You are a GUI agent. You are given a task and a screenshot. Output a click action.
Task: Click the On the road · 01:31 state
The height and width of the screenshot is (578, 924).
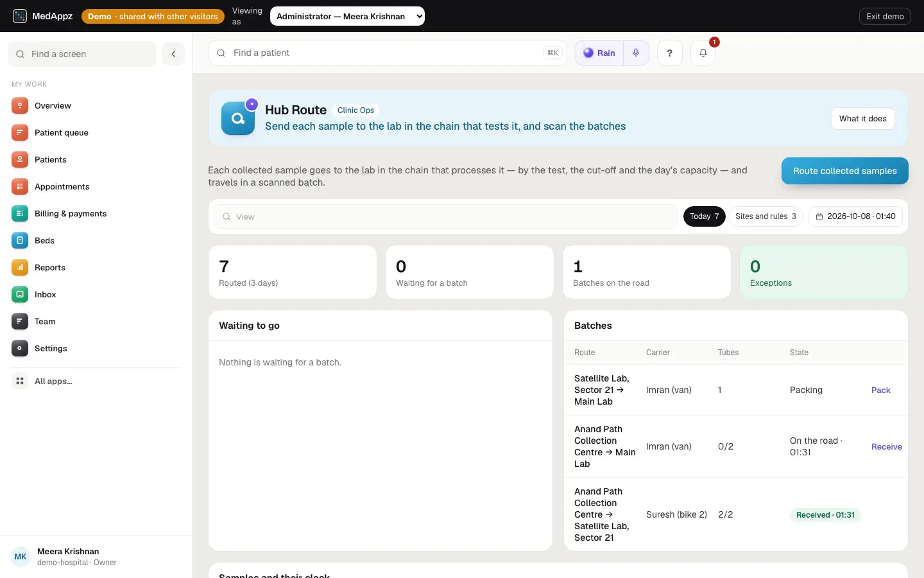coord(816,446)
